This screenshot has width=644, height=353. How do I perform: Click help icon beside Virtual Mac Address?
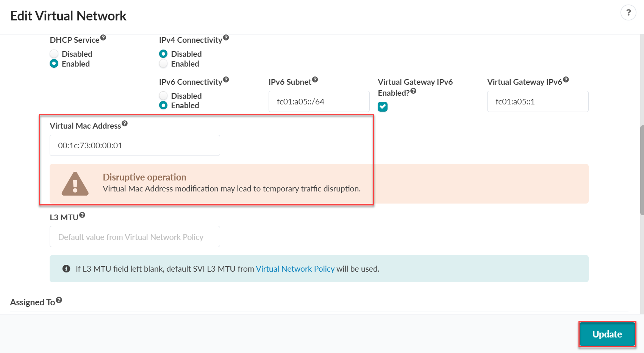[x=125, y=123]
